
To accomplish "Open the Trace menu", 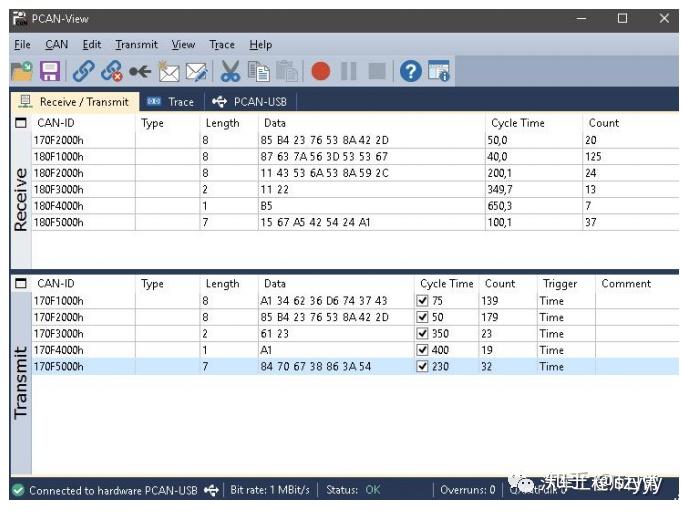I will 221,44.
